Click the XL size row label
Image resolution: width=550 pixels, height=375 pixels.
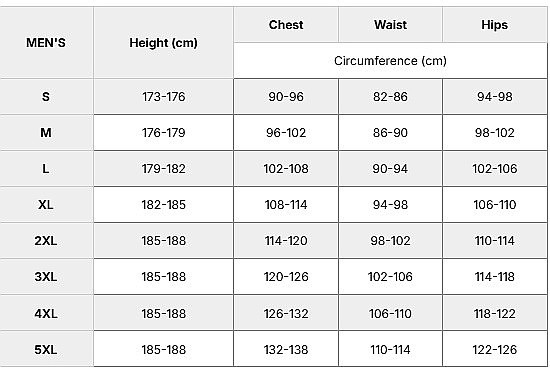click(x=46, y=205)
